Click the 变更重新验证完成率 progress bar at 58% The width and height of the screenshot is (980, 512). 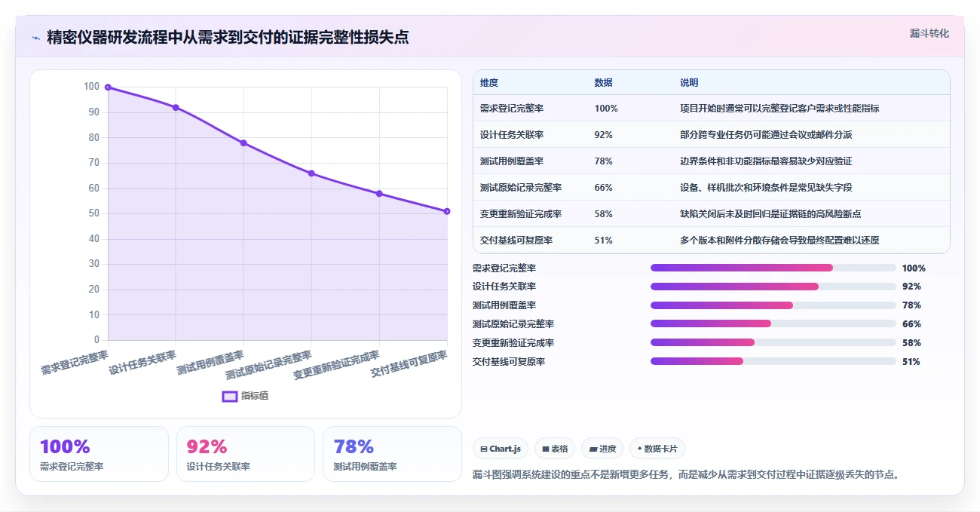coord(773,342)
